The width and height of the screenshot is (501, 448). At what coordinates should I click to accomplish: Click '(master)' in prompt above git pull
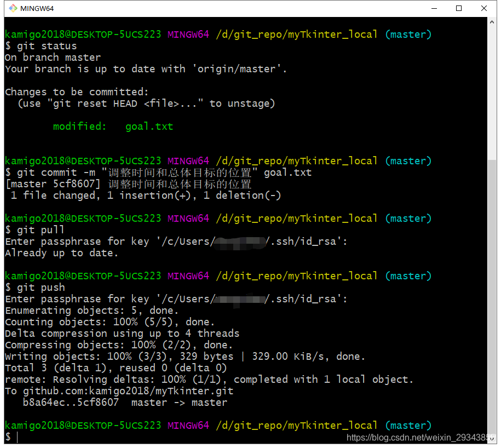(x=408, y=219)
